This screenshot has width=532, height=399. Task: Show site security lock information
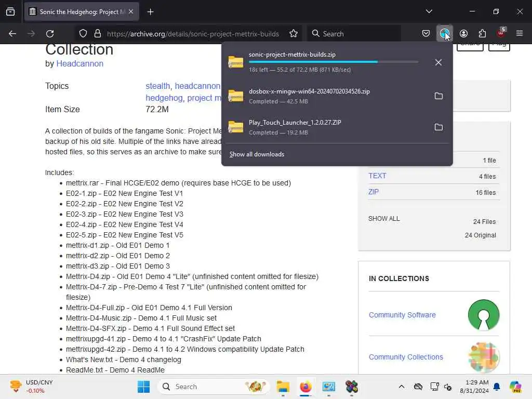tap(98, 34)
